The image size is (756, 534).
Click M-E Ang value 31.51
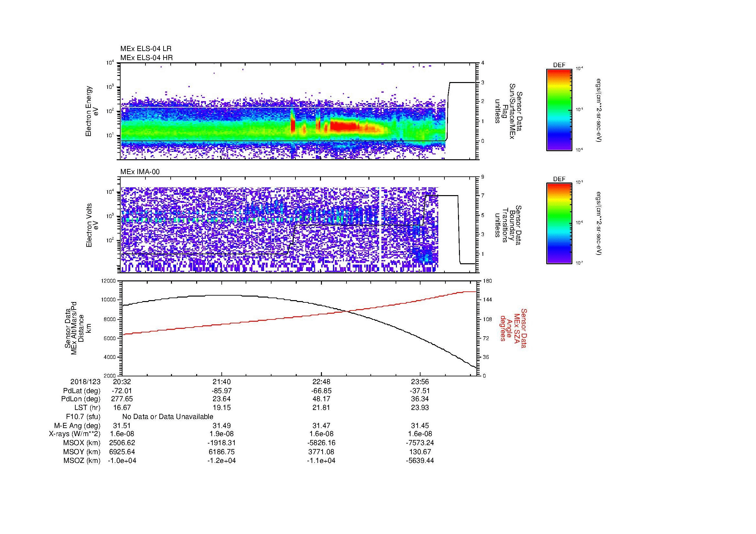pyautogui.click(x=122, y=425)
